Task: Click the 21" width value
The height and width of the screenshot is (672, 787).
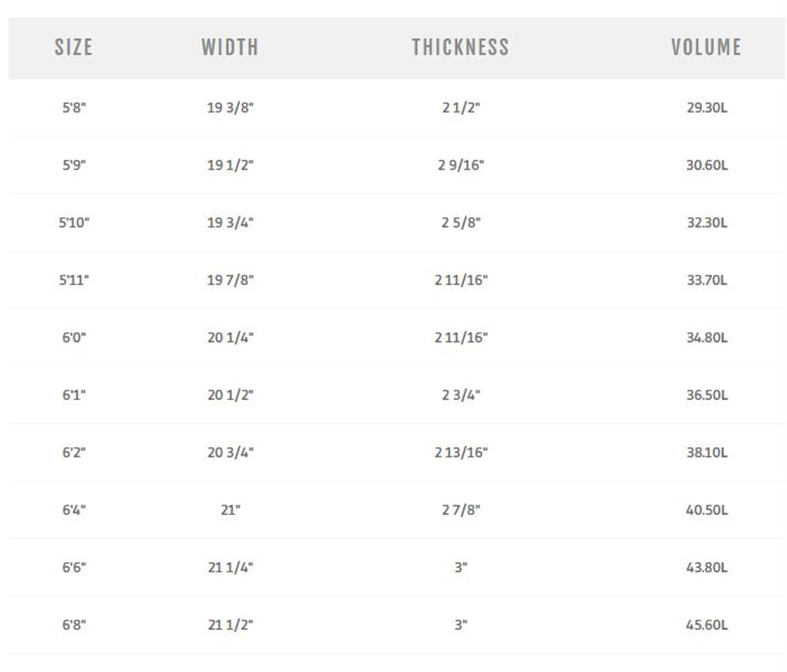Action: point(230,510)
